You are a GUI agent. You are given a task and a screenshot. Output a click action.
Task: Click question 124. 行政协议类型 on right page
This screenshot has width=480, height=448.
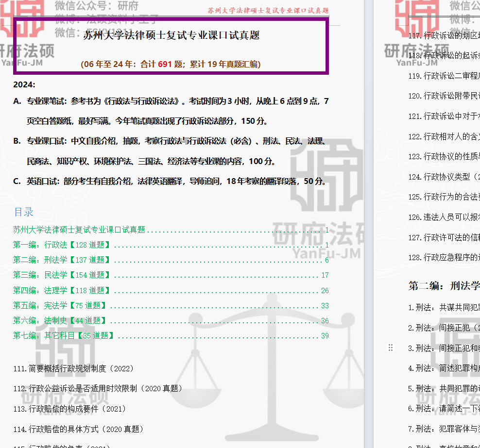pos(444,177)
